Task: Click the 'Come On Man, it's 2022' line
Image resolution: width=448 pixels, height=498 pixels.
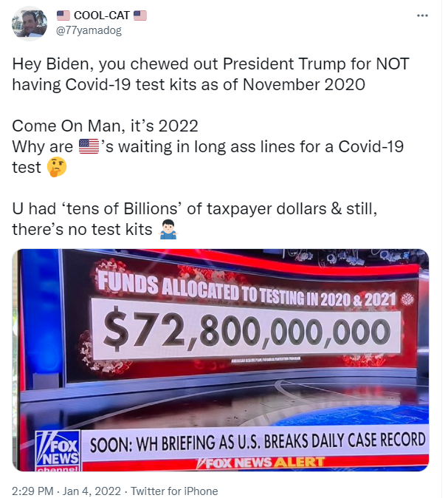Action: pos(105,126)
